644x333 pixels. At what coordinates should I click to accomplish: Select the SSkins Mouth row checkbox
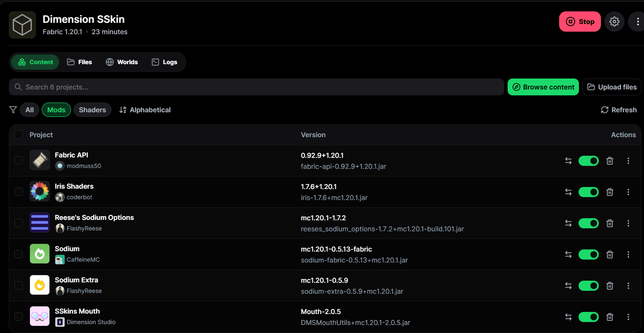(19, 317)
